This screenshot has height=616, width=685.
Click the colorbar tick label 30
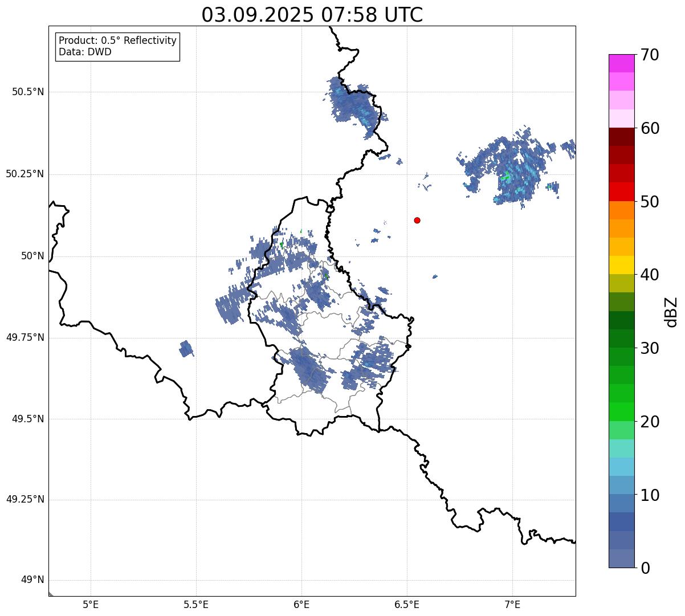pyautogui.click(x=649, y=348)
